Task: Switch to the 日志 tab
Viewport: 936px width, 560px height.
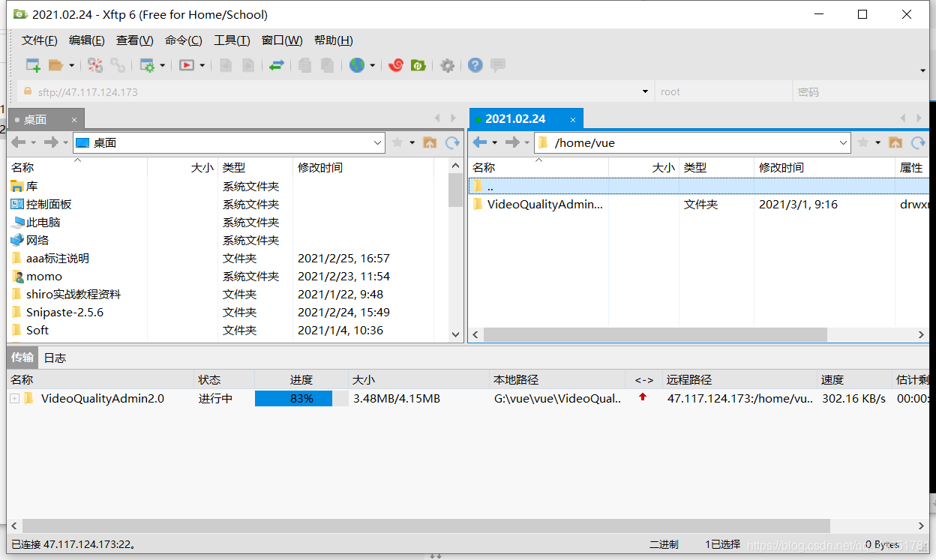Action: click(x=55, y=358)
